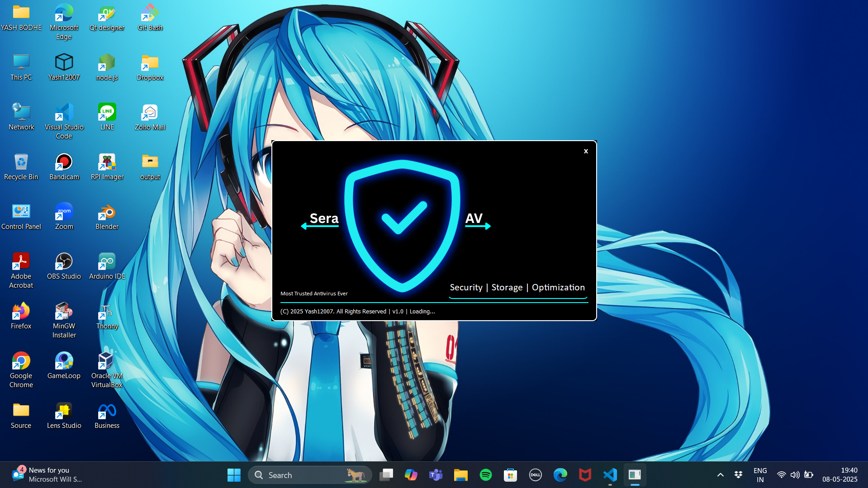Image resolution: width=868 pixels, height=488 pixels.
Task: Select the GameLoop desktop shortcut
Action: pyautogui.click(x=64, y=366)
